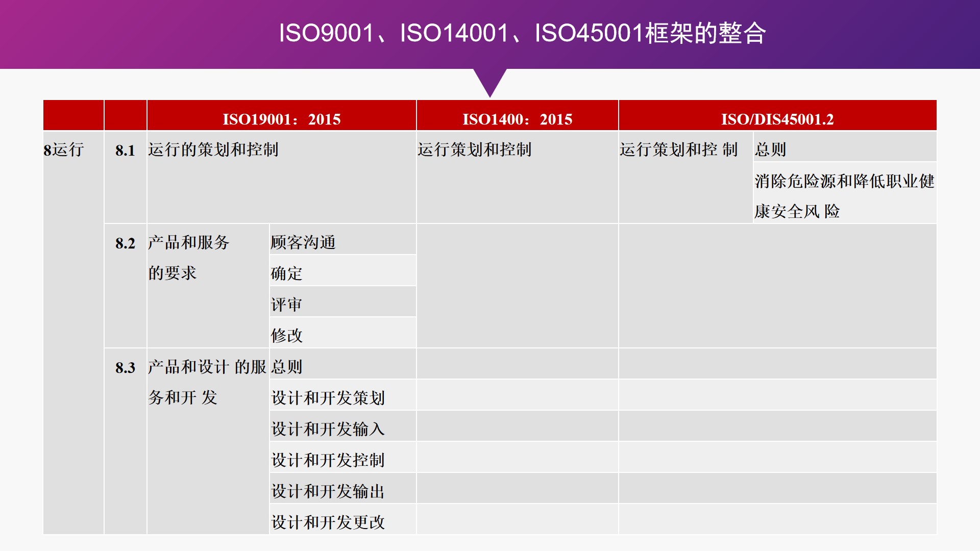
Task: Click the '8.3' clause number cell
Action: click(x=126, y=441)
